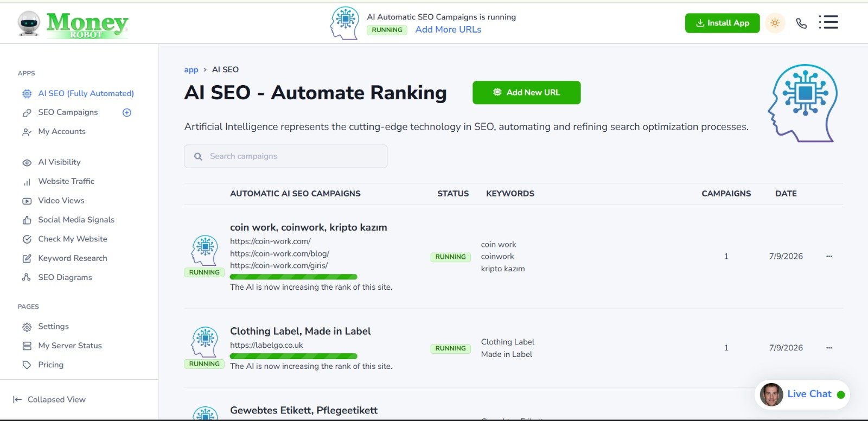Click the Social Media Signals thumbs-up icon
The image size is (868, 421).
[27, 220]
